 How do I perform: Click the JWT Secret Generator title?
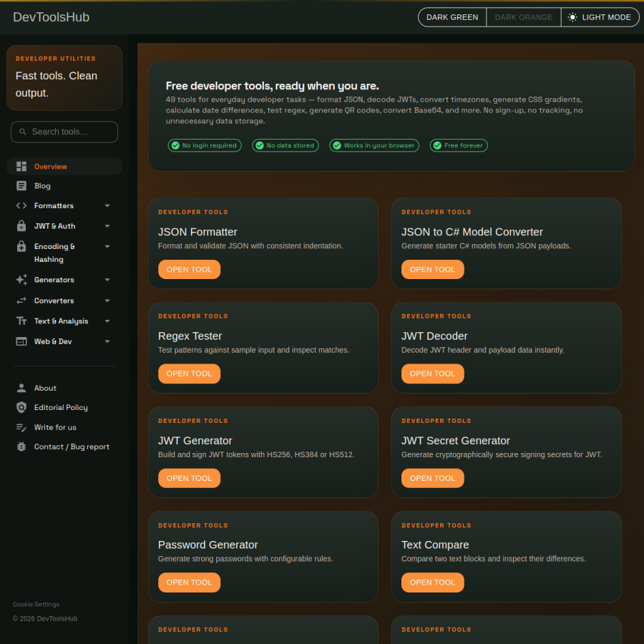(456, 441)
